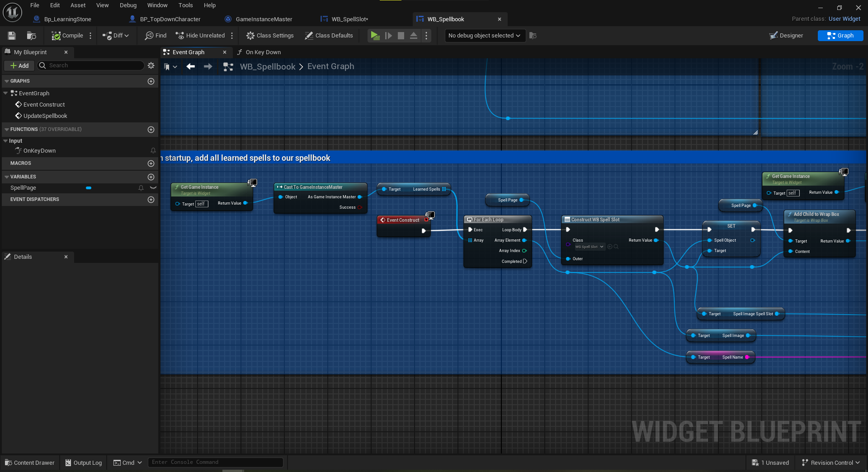The image size is (868, 472).
Task: Open the User Widget parent class link
Action: click(844, 19)
